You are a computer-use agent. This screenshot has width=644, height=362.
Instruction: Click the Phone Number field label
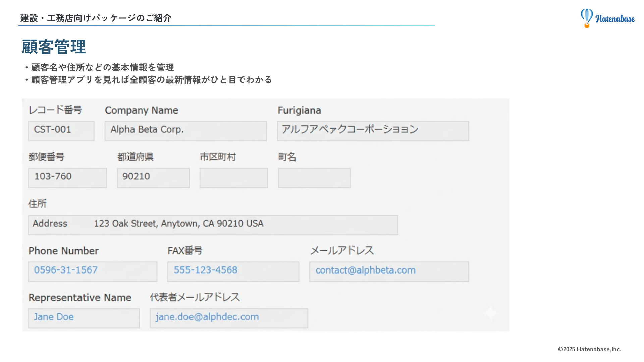(63, 251)
